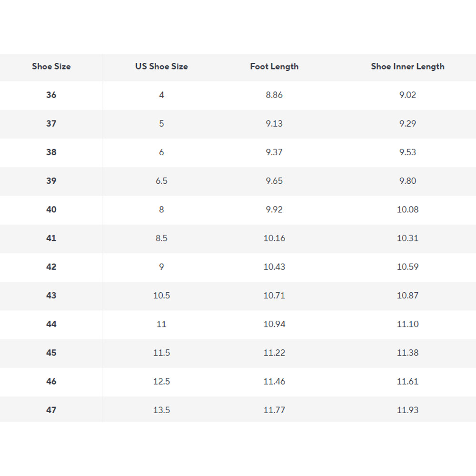Click the Shoe Size column header
Viewport: 476px width, 476px height.
[51, 67]
